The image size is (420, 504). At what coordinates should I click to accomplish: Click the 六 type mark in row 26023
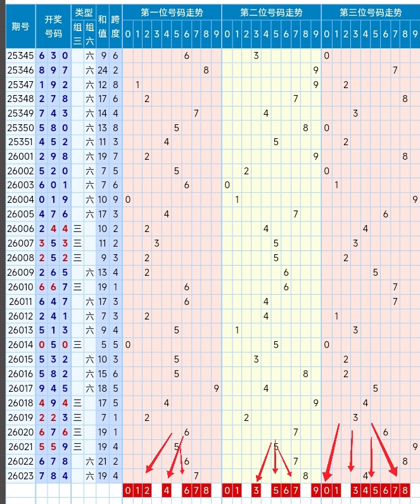coord(89,475)
